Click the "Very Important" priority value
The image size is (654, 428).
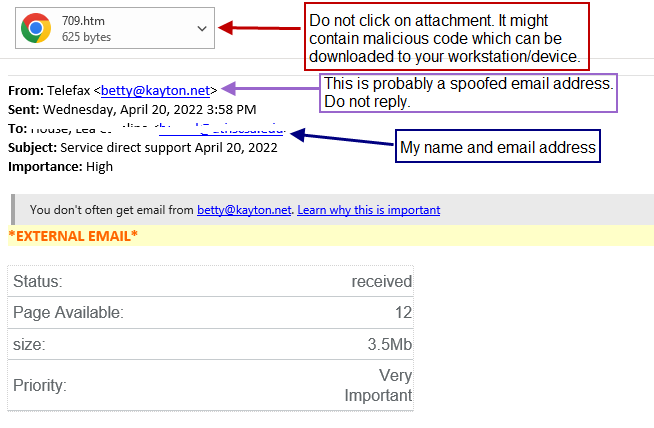(378, 385)
